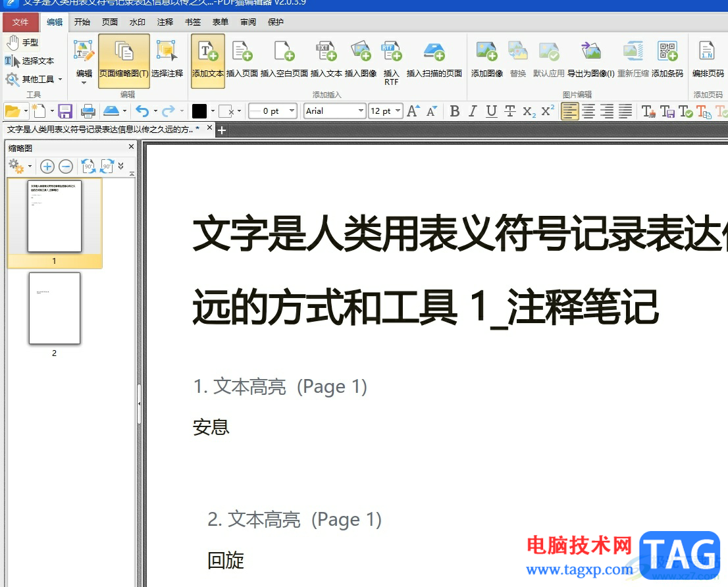Select left text alignment
The height and width of the screenshot is (587, 728).
(x=569, y=111)
